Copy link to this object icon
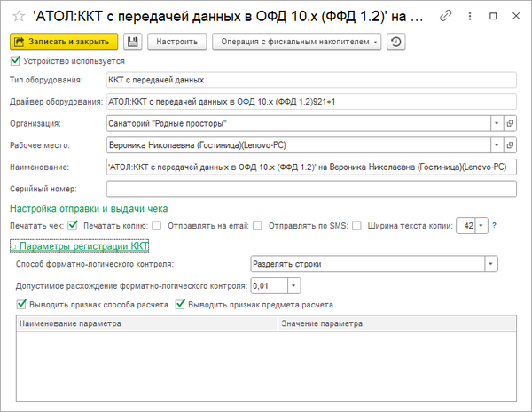Viewport: 532px width, 412px height. click(445, 16)
